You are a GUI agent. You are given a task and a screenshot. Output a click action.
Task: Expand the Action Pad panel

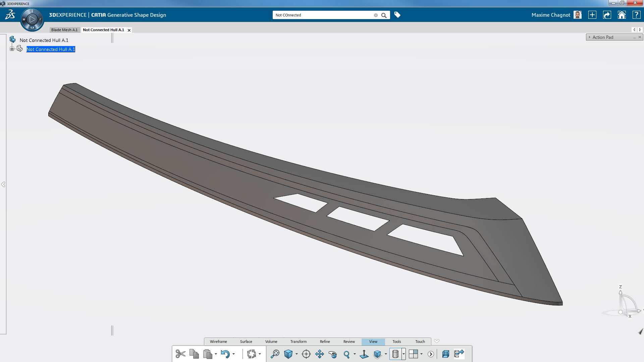[x=589, y=37]
